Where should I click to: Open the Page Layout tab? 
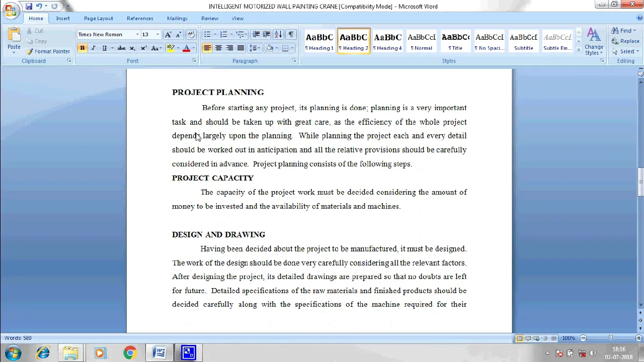coord(99,19)
